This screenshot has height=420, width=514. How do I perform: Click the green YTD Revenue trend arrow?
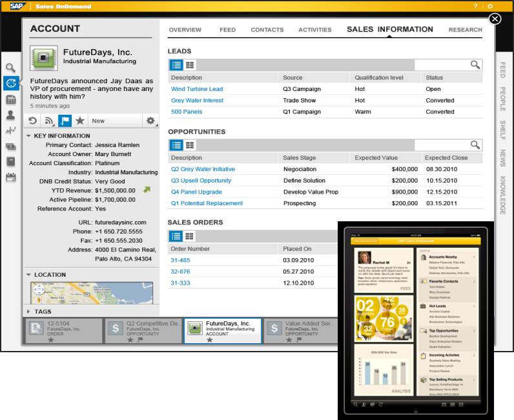147,190
